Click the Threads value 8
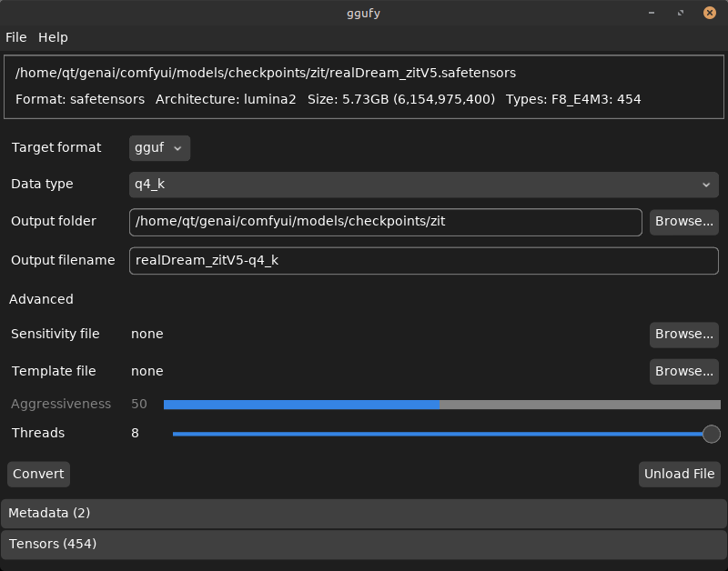Viewport: 728px width, 571px height. (x=135, y=433)
